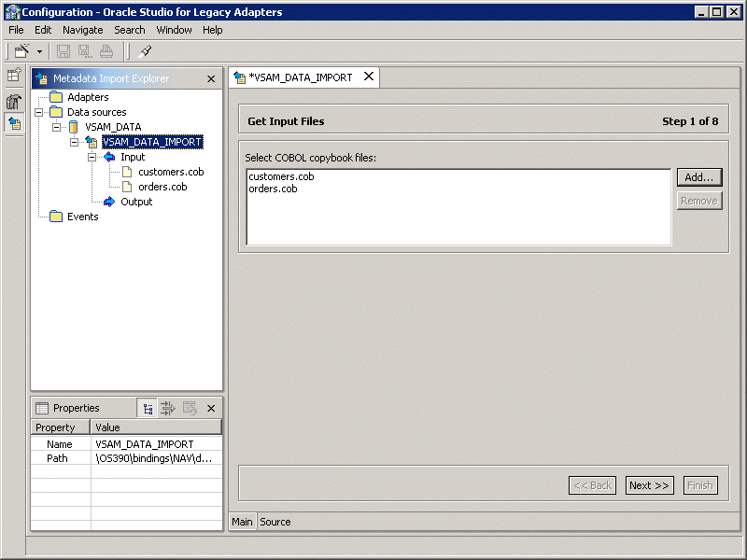747x560 pixels.
Task: Click the restore defaults icon in Properties toolbar
Action: point(190,408)
